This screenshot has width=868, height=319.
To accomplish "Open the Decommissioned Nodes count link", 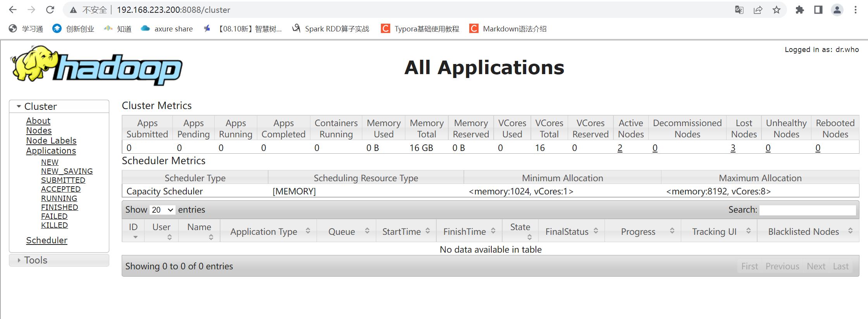I will point(655,148).
